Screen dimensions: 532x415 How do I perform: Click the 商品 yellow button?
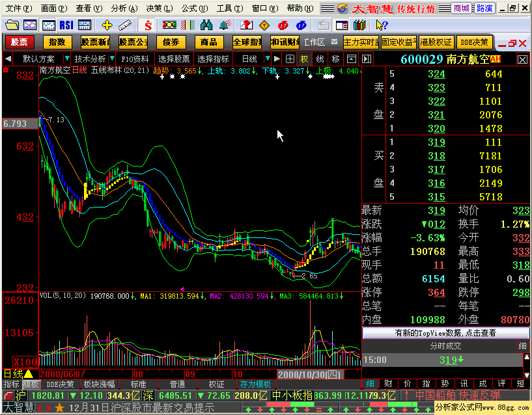point(208,42)
